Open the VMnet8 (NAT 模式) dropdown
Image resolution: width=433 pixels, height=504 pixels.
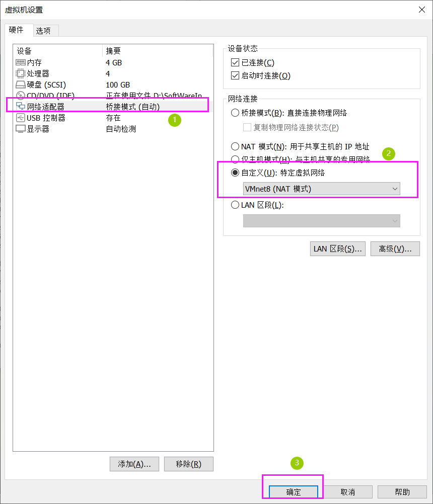click(321, 189)
